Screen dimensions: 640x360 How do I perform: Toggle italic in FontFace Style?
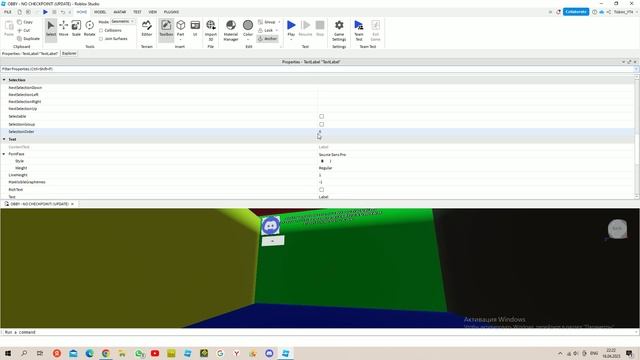(330, 161)
